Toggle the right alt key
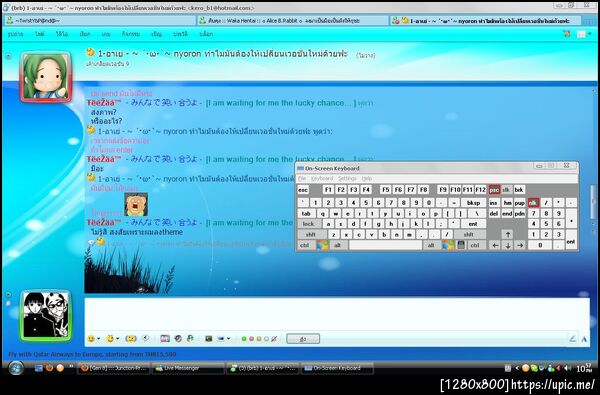The image size is (600, 395). coord(431,245)
